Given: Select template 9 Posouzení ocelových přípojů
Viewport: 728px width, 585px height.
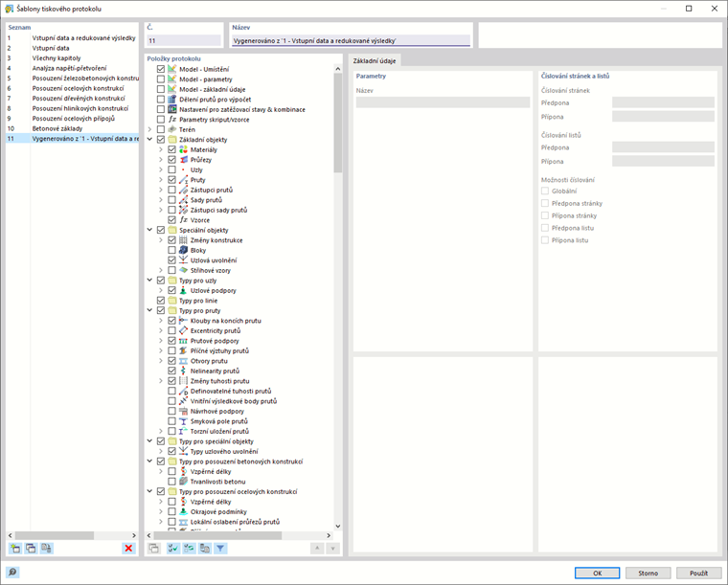Looking at the screenshot, I should (72, 119).
